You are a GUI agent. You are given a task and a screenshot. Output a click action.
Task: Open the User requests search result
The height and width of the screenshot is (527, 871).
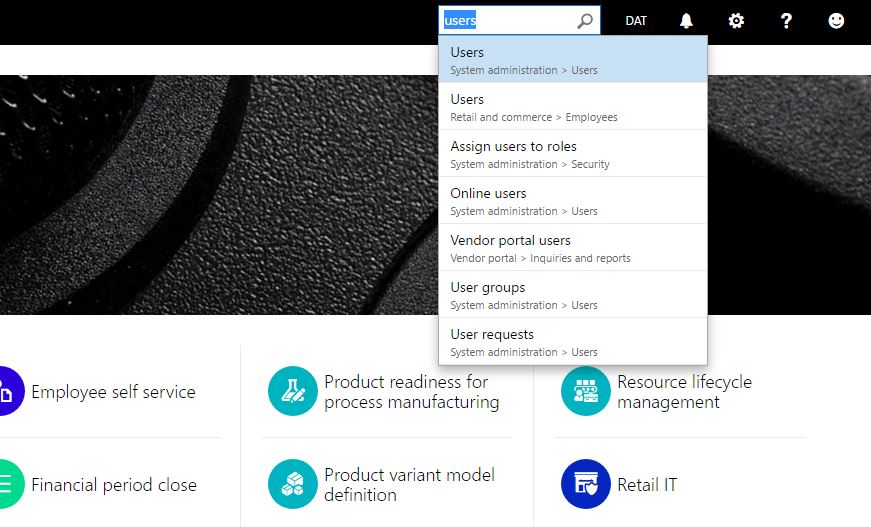[x=572, y=342]
